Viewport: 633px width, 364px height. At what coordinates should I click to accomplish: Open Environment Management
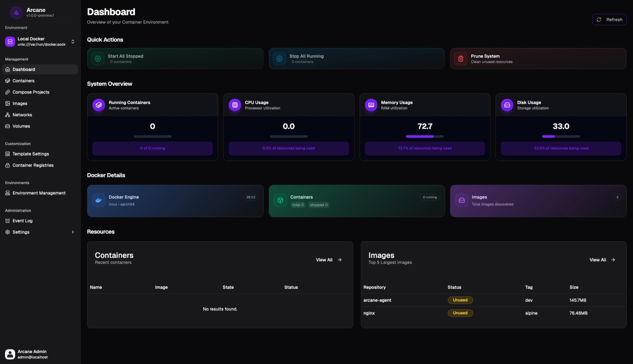click(39, 193)
